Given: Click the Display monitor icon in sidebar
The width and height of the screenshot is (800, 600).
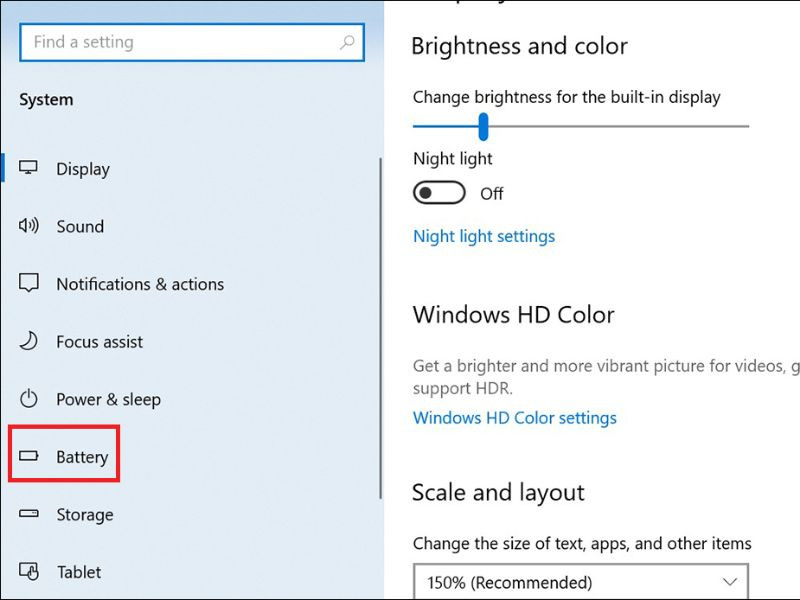Looking at the screenshot, I should [28, 167].
